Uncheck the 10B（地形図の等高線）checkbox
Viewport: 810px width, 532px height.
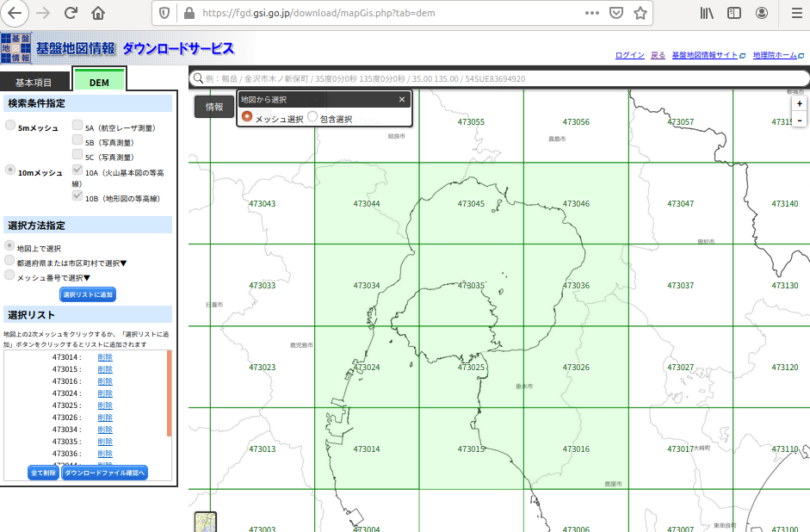click(x=77, y=195)
